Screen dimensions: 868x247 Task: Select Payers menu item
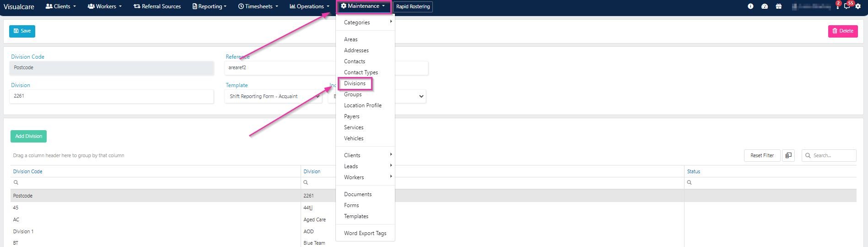(x=352, y=116)
